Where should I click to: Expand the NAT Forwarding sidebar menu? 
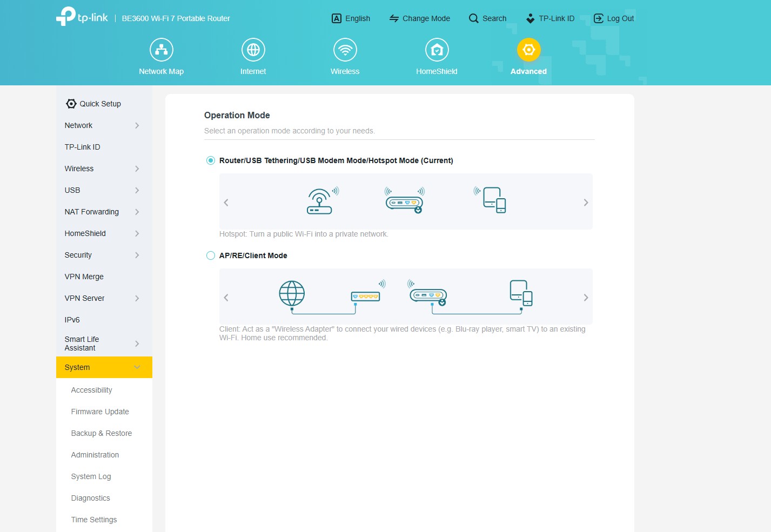[x=104, y=212]
